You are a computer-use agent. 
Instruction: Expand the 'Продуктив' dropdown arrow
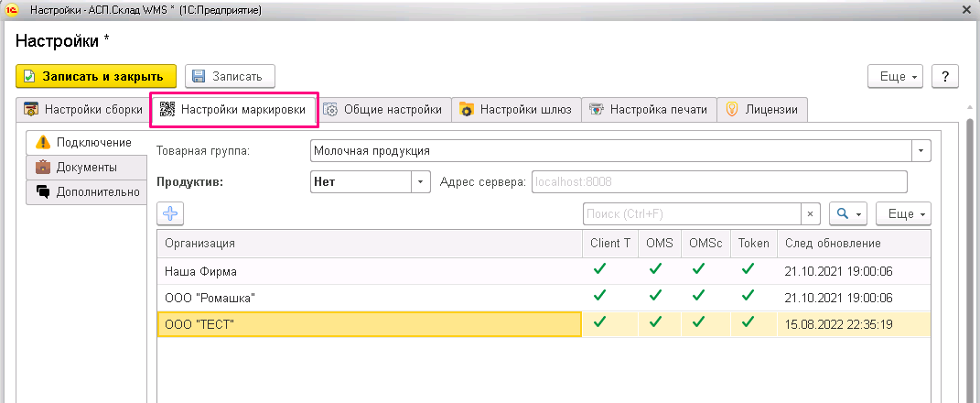(421, 182)
